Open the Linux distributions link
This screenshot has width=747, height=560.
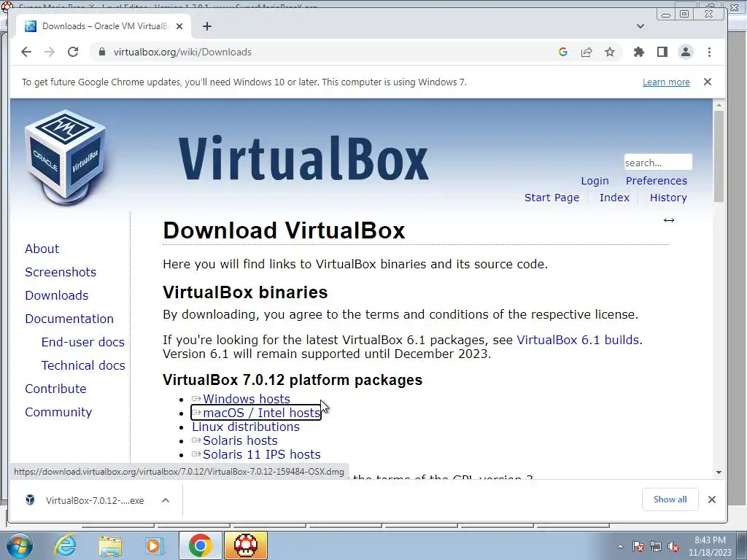click(246, 427)
